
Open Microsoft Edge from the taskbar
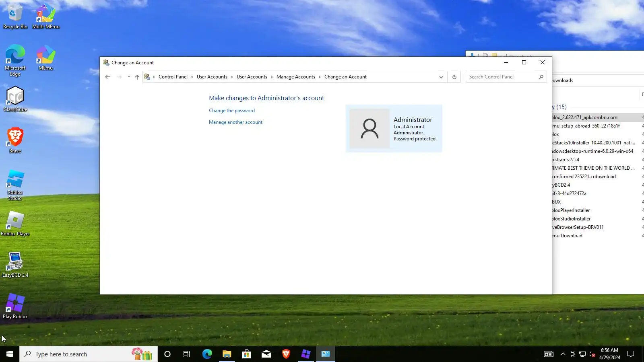[x=207, y=354]
